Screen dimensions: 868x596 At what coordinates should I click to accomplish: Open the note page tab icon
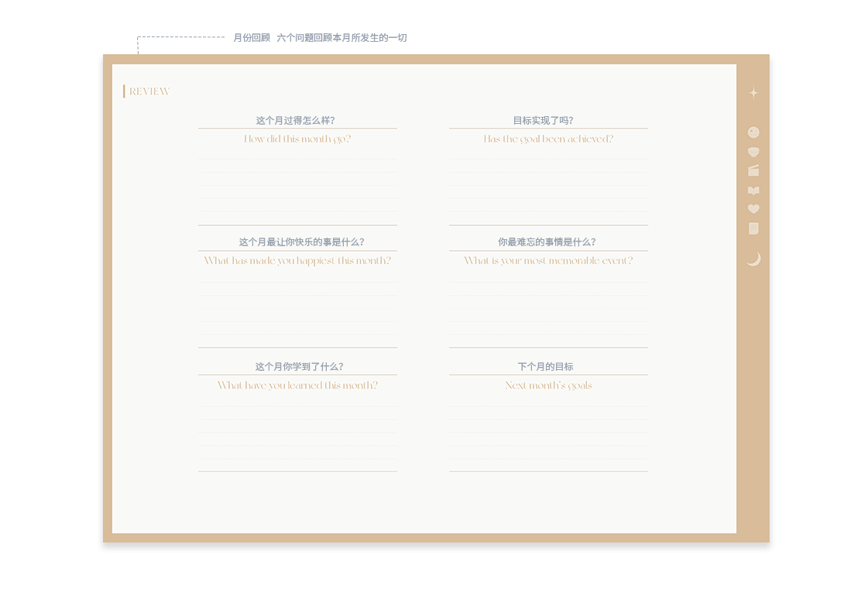[x=753, y=228]
